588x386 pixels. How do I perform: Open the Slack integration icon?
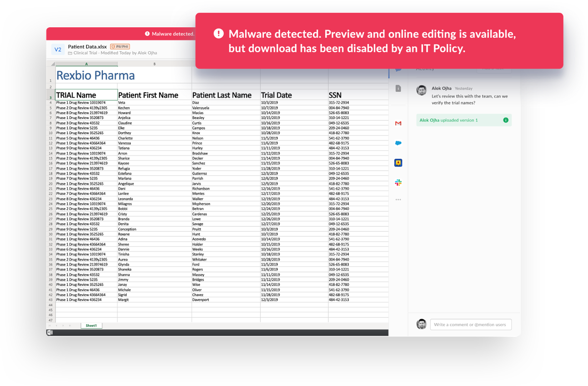pos(398,182)
